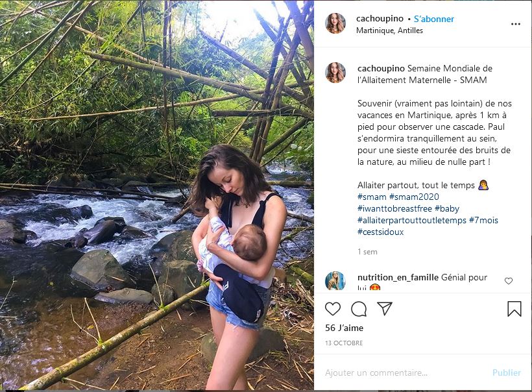Open the #cestsidoux hashtag
Viewport: 532px width, 392px height.
point(380,232)
